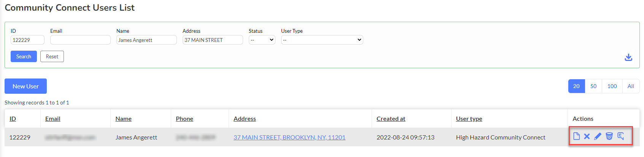Sort the table by Created at
Viewport: 644px width, 157px height.
pyautogui.click(x=391, y=119)
